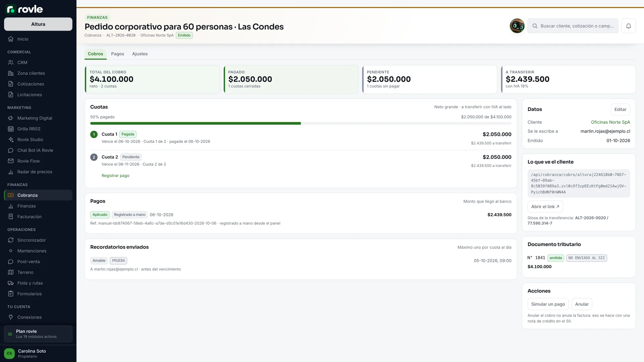Open the Altura workspace selector

[38, 24]
